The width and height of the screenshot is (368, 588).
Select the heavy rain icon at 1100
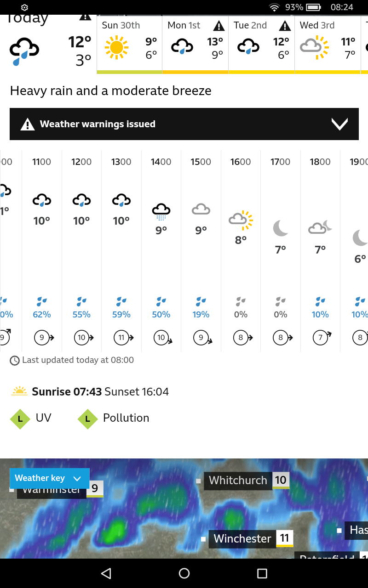point(41,199)
